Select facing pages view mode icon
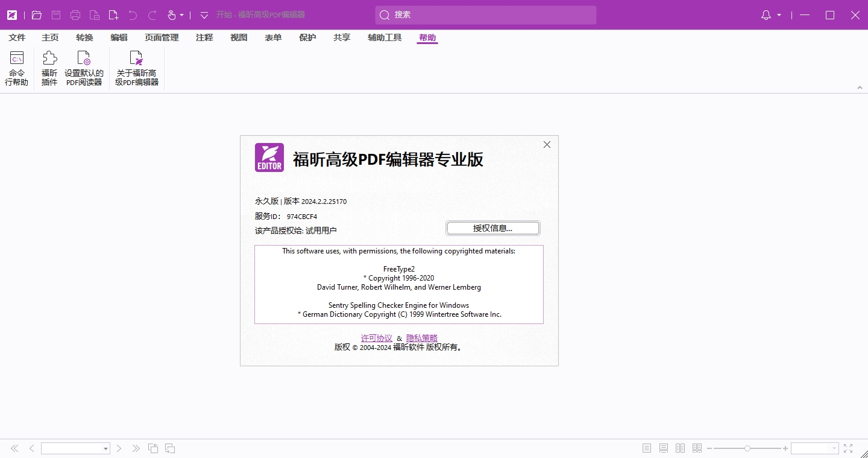The image size is (868, 458). pos(681,448)
